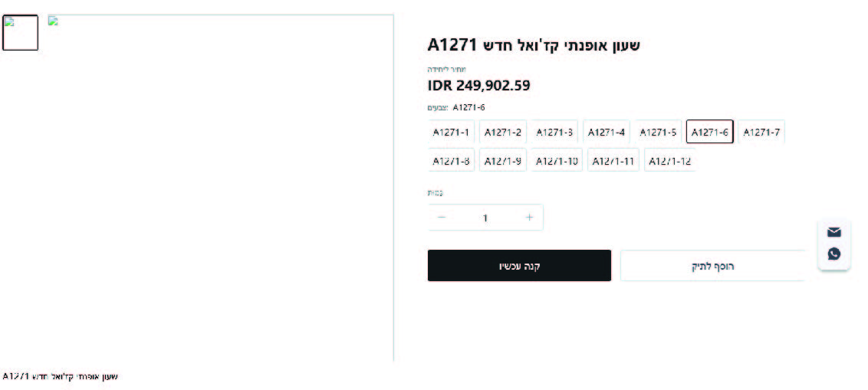
Task: Click the white Add to Cart button
Action: 712,266
